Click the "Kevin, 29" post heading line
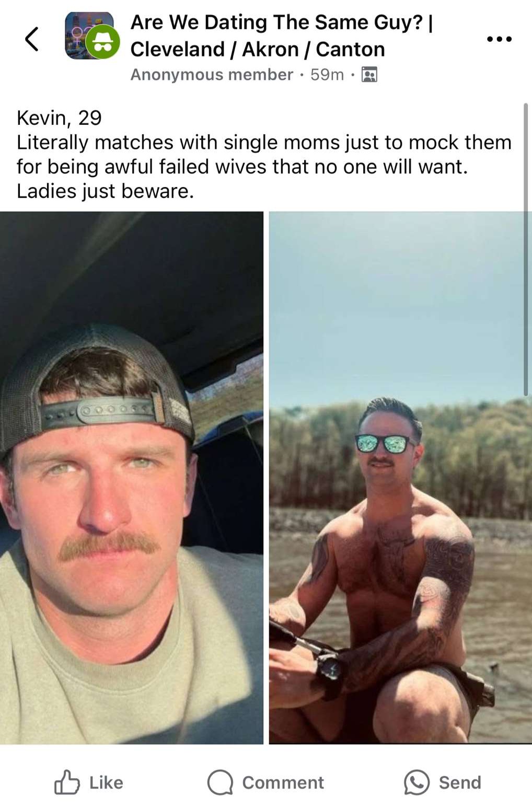 [x=59, y=118]
